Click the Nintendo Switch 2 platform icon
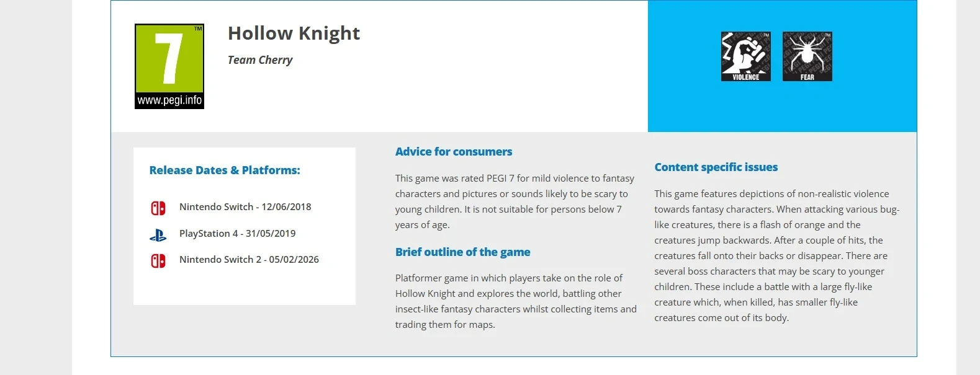The image size is (980, 375). pos(158,260)
